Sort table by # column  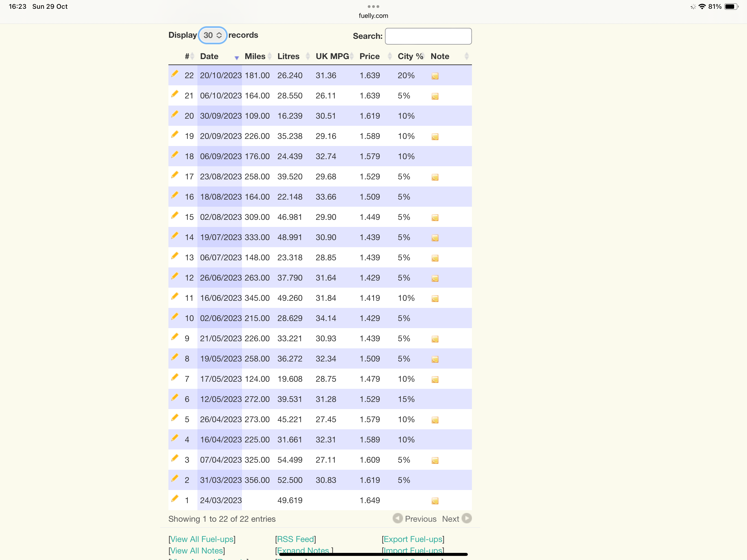click(x=189, y=56)
